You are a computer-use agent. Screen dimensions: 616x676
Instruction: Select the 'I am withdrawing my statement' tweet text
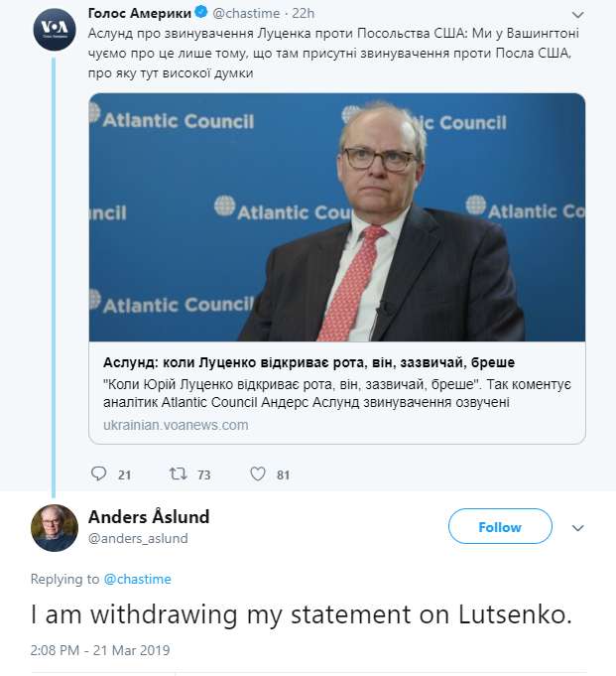(x=301, y=614)
